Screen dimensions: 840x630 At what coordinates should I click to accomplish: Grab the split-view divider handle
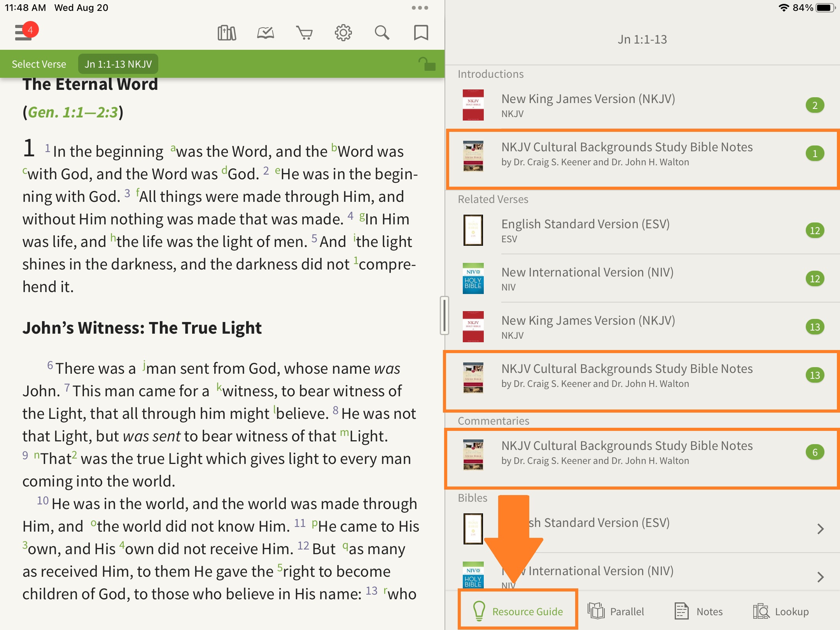point(444,315)
